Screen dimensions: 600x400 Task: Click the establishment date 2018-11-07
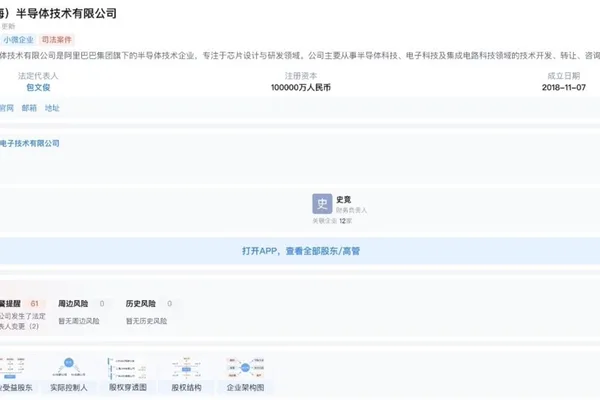point(564,87)
